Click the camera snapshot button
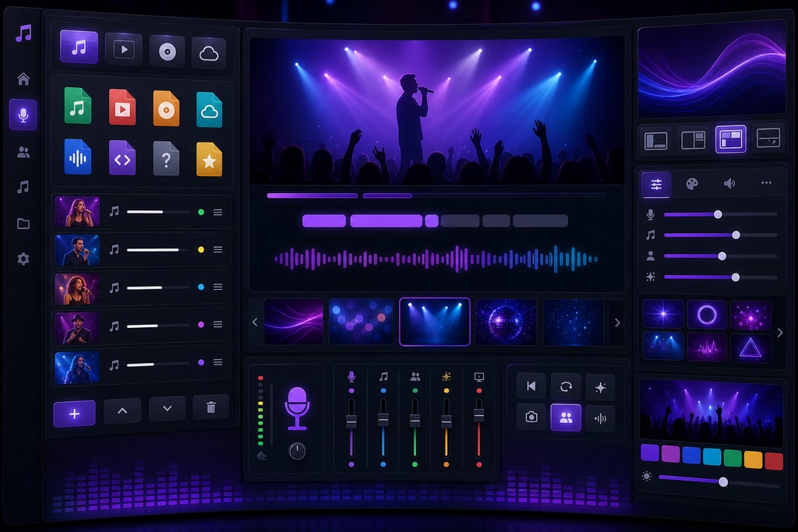 [531, 417]
